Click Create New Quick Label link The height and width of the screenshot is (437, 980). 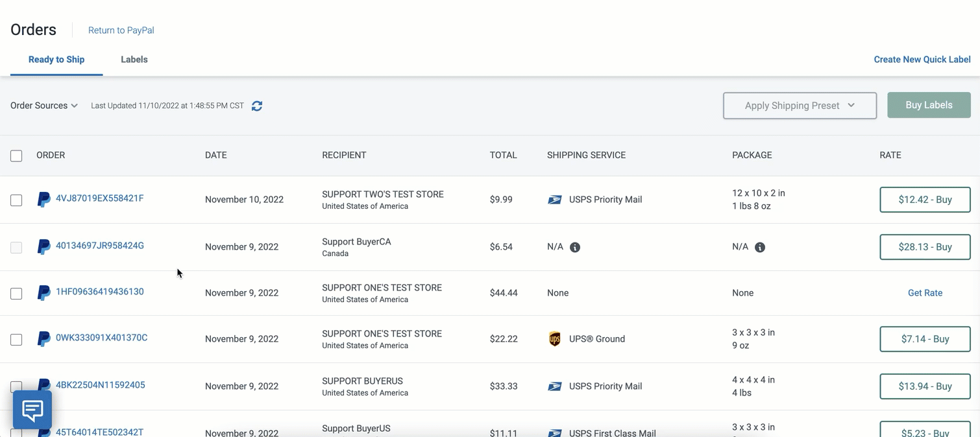tap(922, 60)
